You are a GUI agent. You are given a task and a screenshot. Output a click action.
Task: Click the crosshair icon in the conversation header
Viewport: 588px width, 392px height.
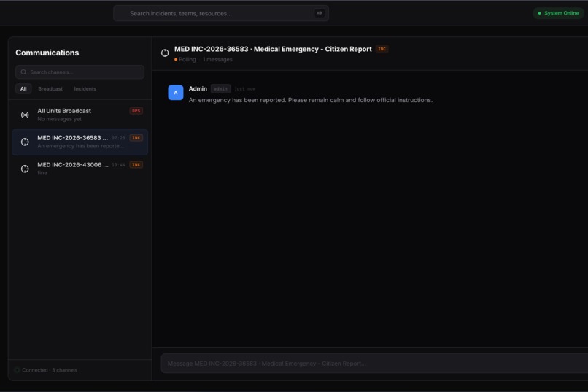pyautogui.click(x=165, y=53)
